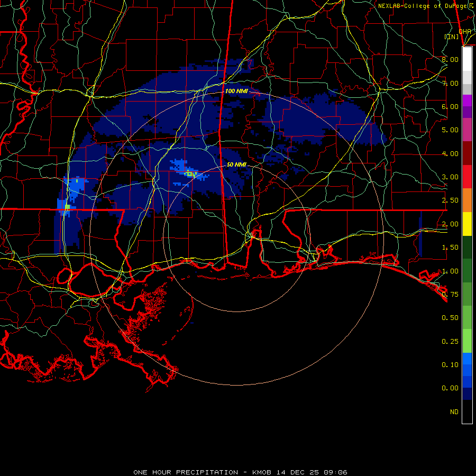476x476 pixels.
Task: Pick the white swatch in the legend
Action: 467,59
